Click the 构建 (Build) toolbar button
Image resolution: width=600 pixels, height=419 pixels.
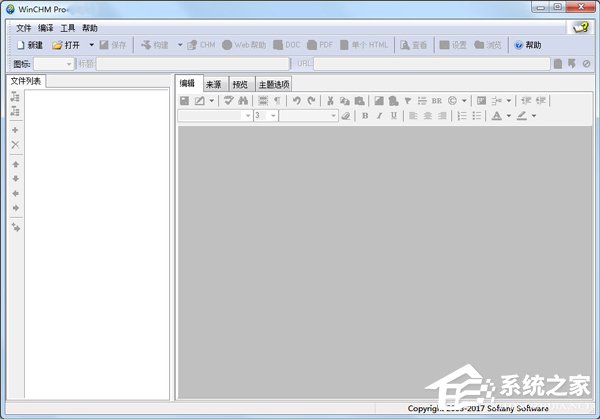pyautogui.click(x=155, y=45)
